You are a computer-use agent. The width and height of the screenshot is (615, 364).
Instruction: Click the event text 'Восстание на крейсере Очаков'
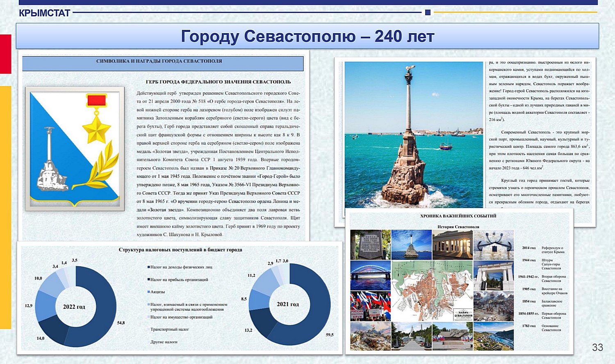point(554,291)
